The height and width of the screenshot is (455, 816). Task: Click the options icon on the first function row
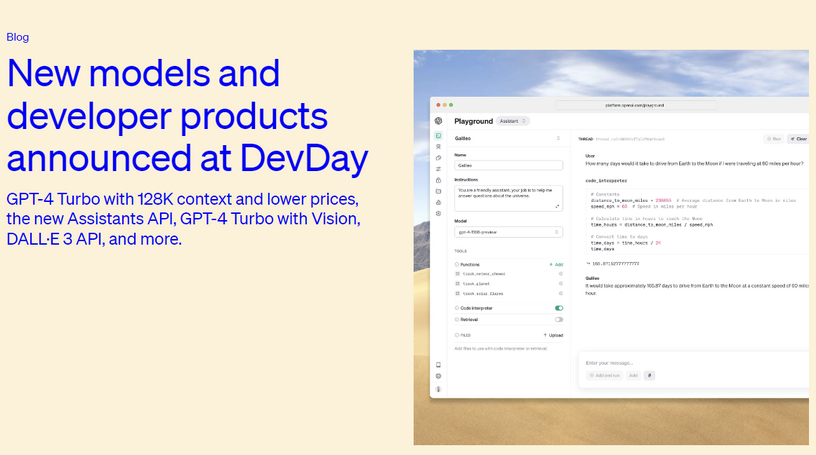point(560,274)
